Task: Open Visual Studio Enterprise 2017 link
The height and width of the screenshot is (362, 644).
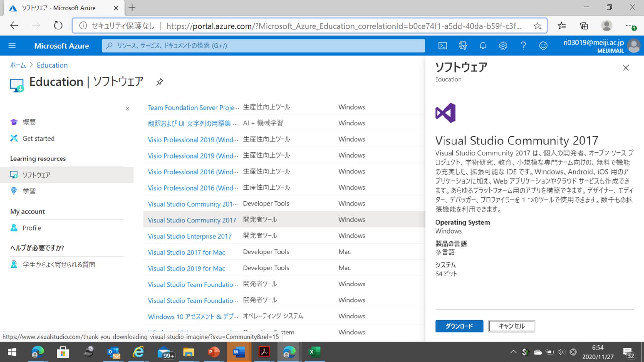Action: click(x=190, y=236)
